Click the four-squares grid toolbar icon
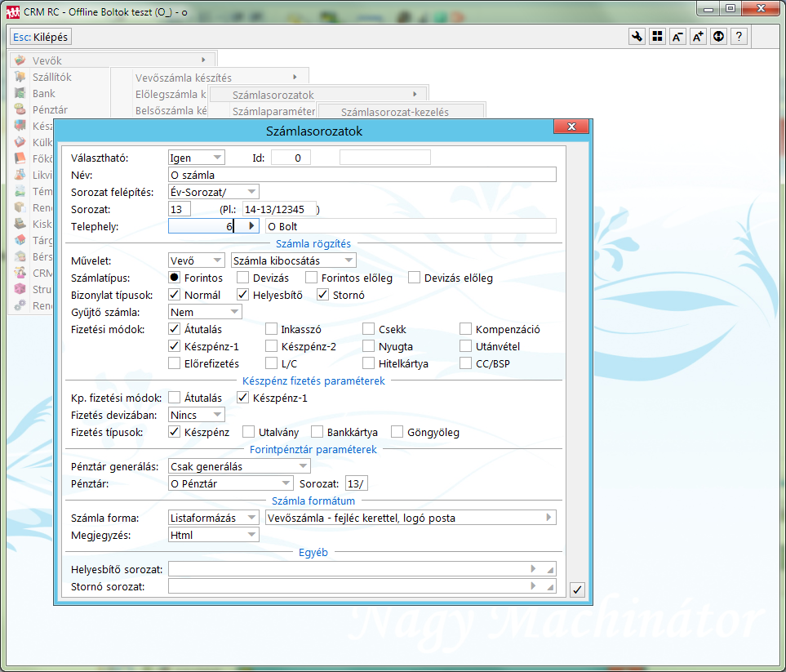Viewport: 786px width, 672px height. pos(657,37)
